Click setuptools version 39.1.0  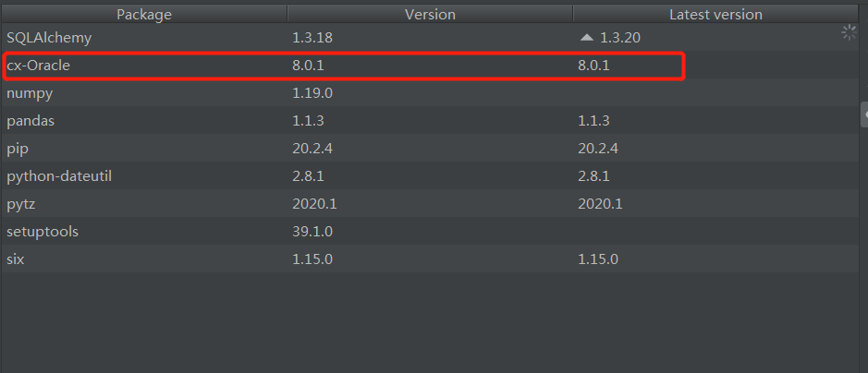tap(312, 231)
